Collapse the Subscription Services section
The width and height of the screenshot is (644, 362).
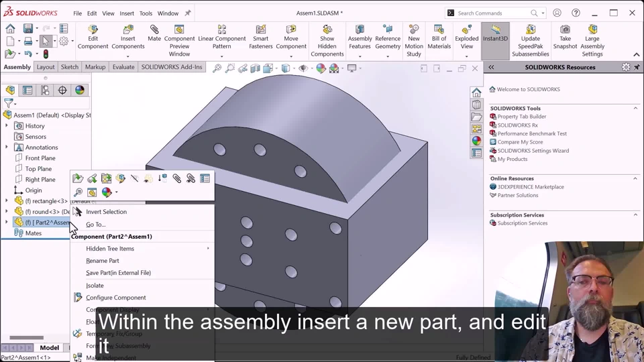[x=635, y=215]
